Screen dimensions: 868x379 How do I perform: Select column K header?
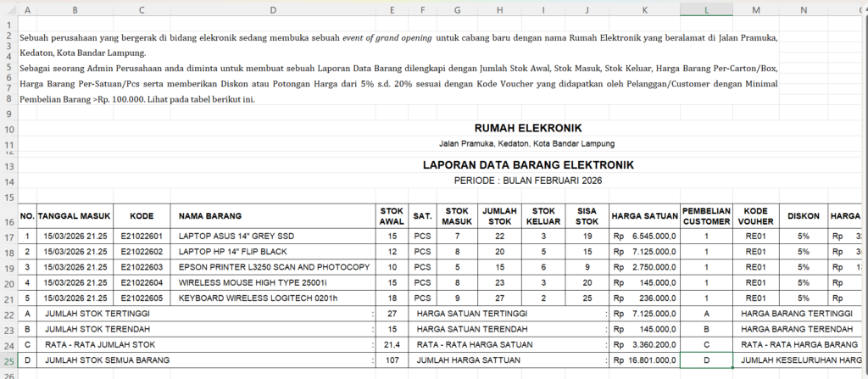click(x=645, y=10)
